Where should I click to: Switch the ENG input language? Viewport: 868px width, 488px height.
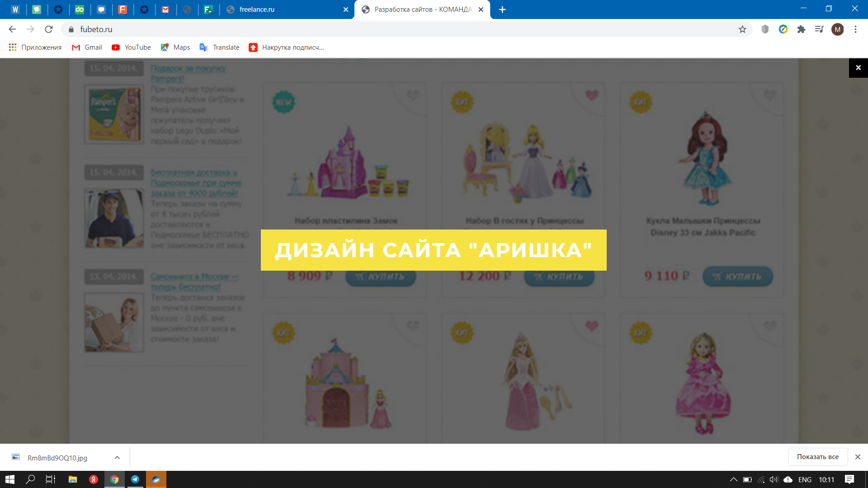coord(805,479)
